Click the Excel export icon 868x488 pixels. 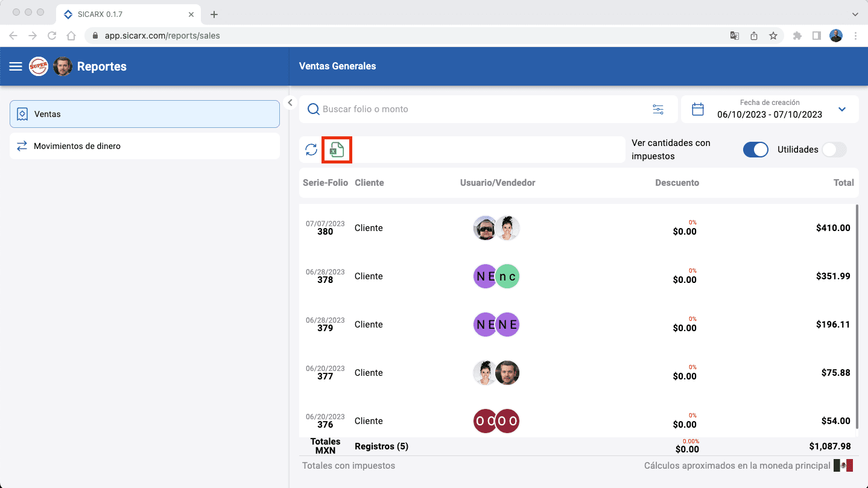[337, 150]
